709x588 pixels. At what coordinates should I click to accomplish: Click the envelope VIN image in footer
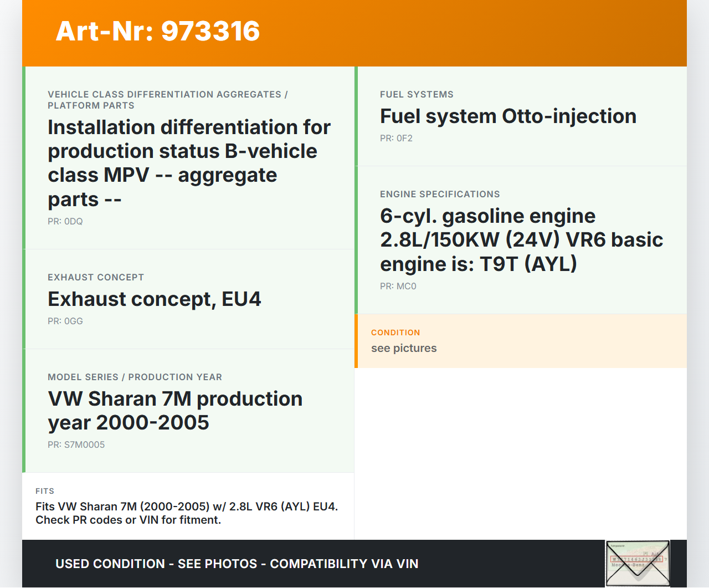(x=638, y=563)
